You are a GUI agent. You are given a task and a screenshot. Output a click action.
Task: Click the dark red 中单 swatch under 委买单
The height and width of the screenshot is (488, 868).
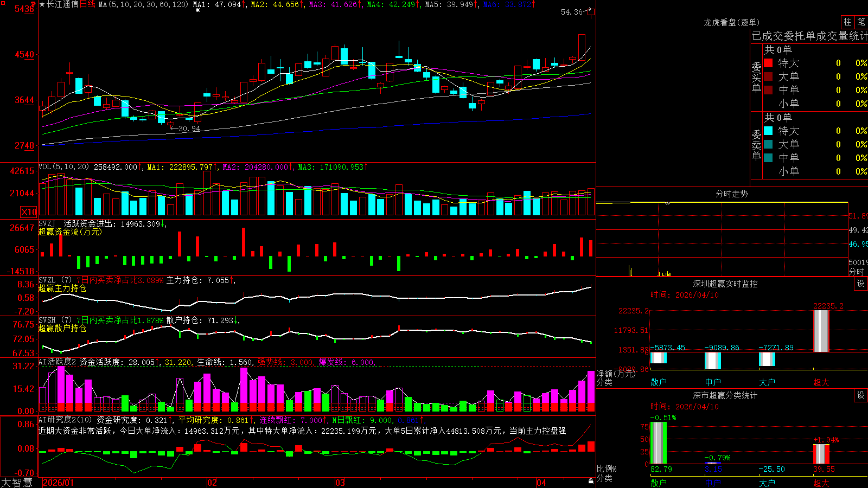(x=768, y=90)
